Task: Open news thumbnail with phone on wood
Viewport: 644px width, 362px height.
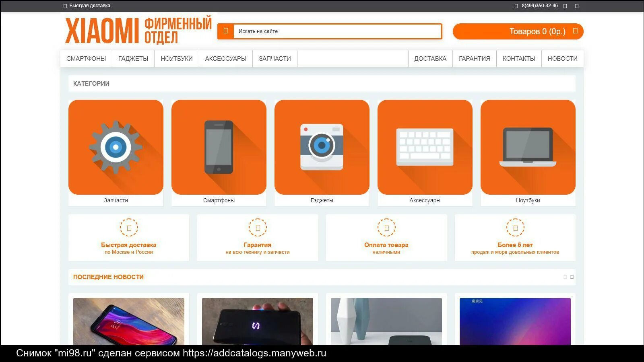Action: 129,321
